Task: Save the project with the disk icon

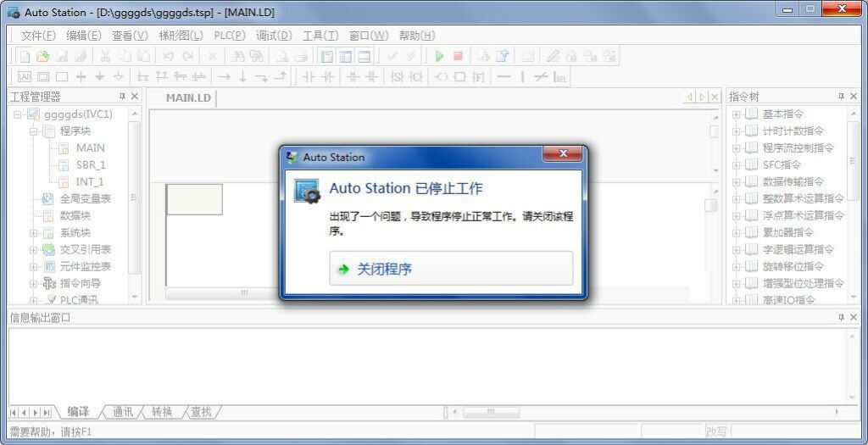Action: click(61, 56)
